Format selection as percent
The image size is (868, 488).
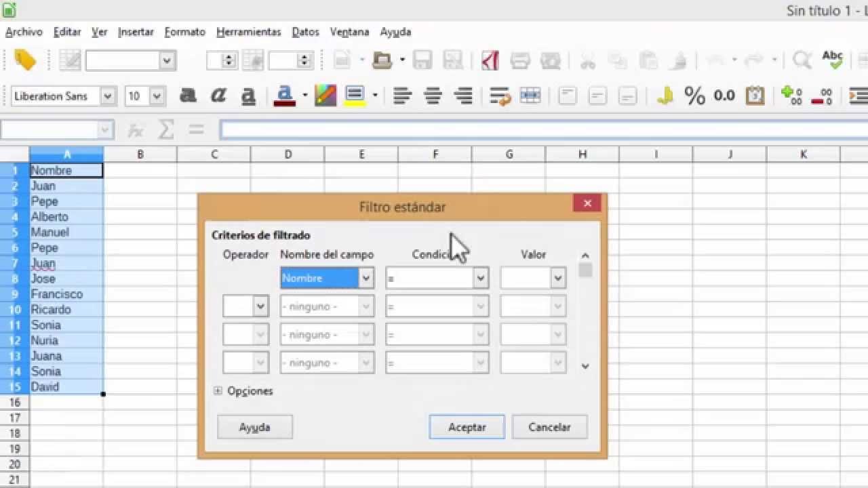tap(694, 96)
